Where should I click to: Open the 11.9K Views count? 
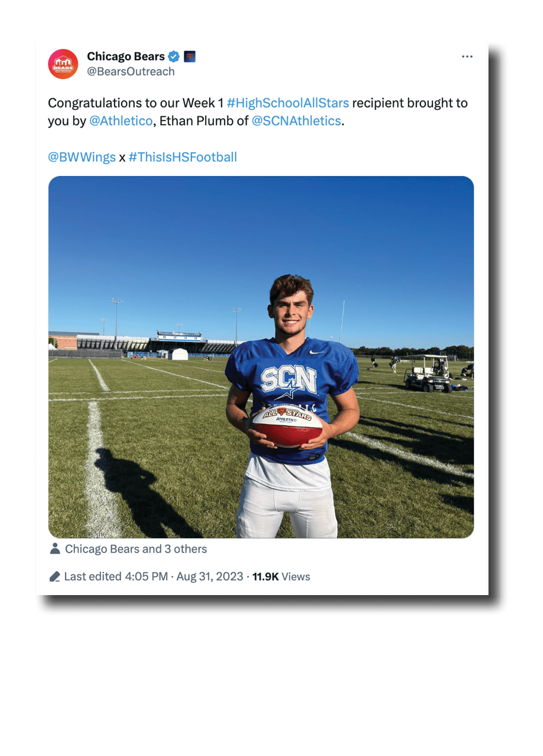click(x=281, y=577)
